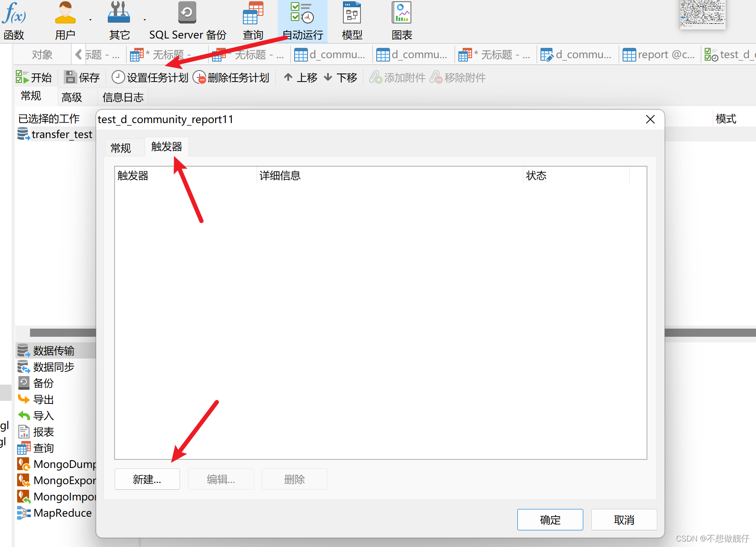Save the job with 保存 icon
This screenshot has height=547, width=756.
coord(81,77)
